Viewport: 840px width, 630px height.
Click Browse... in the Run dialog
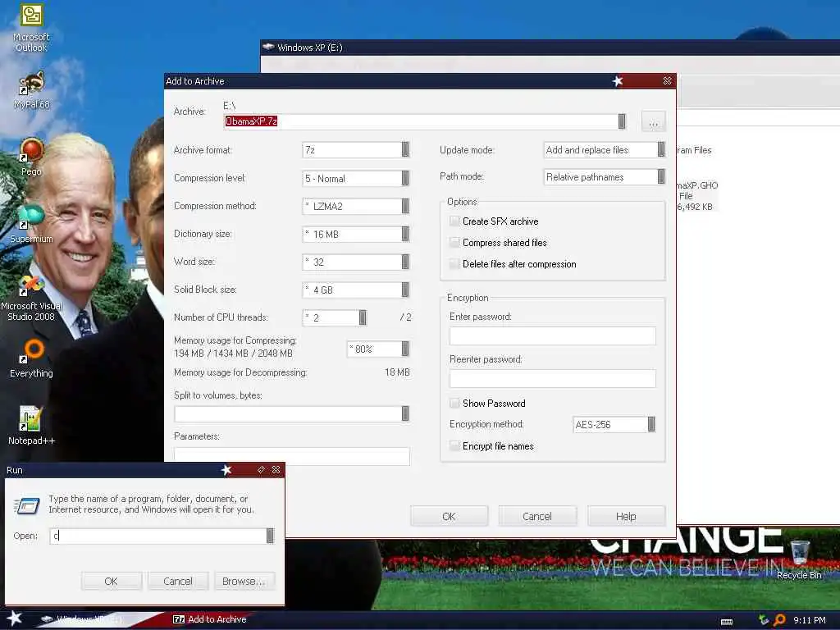244,582
